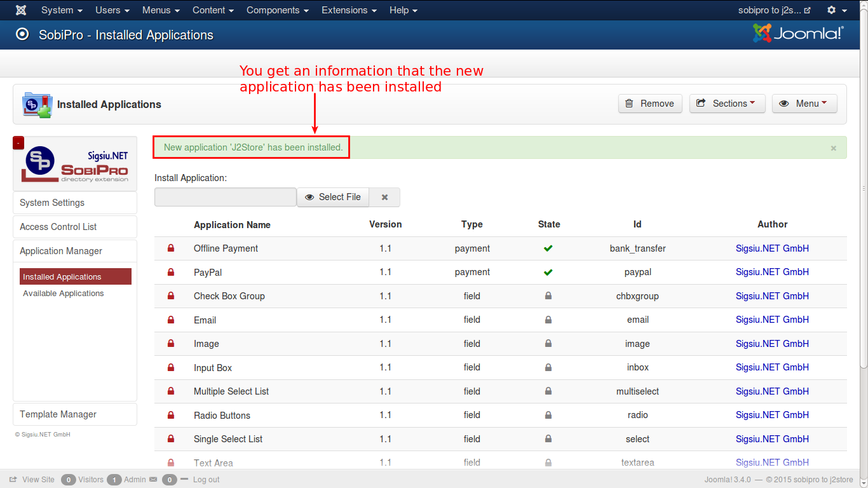Open the Content menu
The image size is (868, 488).
pyautogui.click(x=213, y=10)
